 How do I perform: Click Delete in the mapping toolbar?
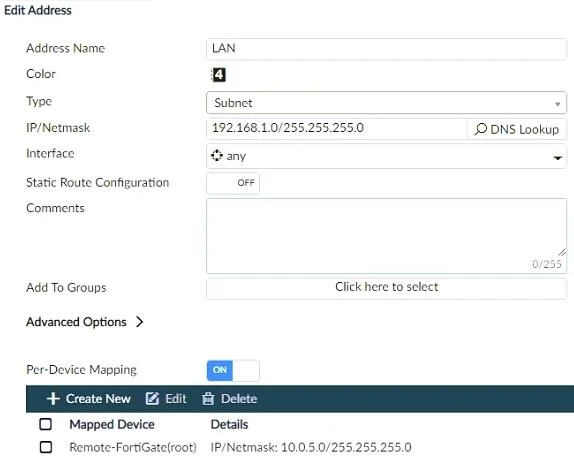click(x=229, y=399)
